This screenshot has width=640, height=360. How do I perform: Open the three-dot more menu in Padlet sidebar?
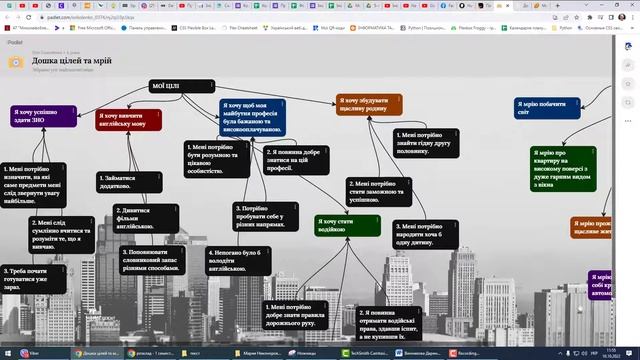[x=628, y=121]
